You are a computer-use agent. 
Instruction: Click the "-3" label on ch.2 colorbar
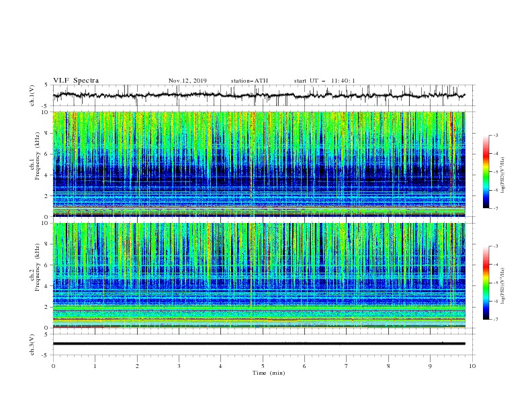click(x=496, y=246)
